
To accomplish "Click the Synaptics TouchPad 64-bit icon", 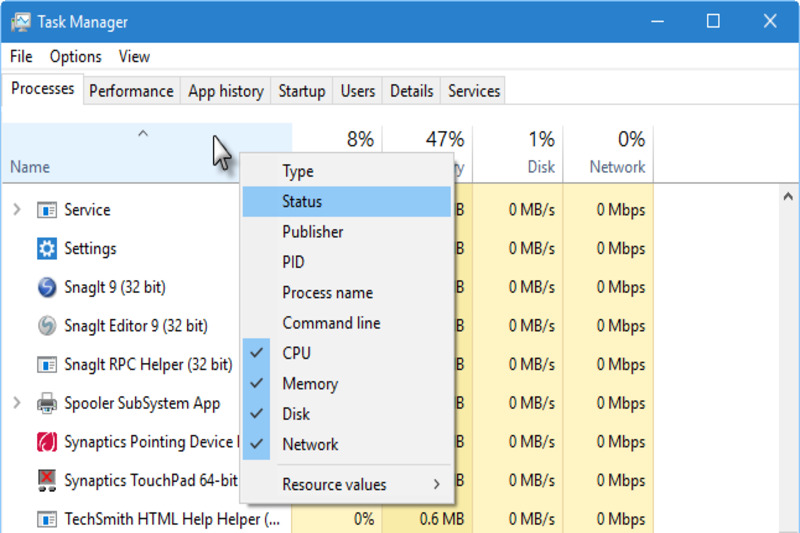I will tap(47, 481).
